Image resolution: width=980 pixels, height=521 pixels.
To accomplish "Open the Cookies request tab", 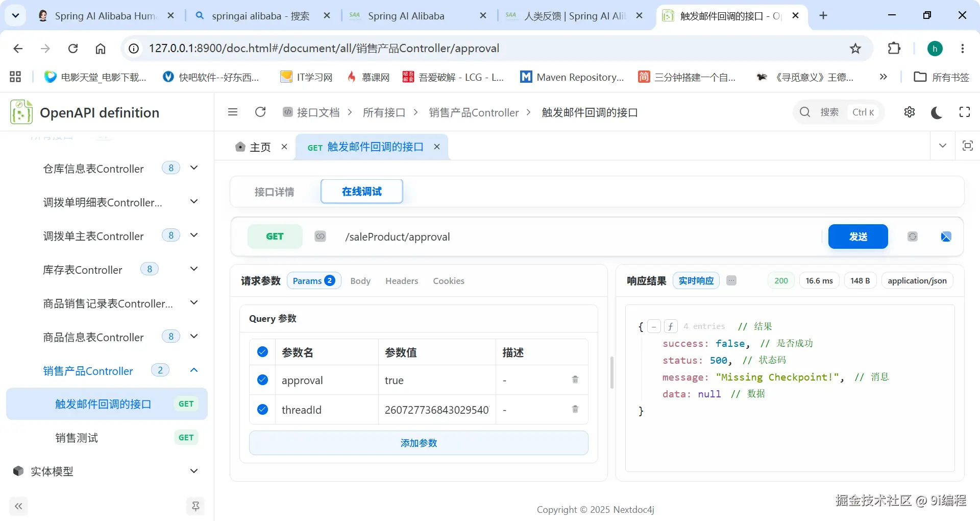I will [449, 281].
